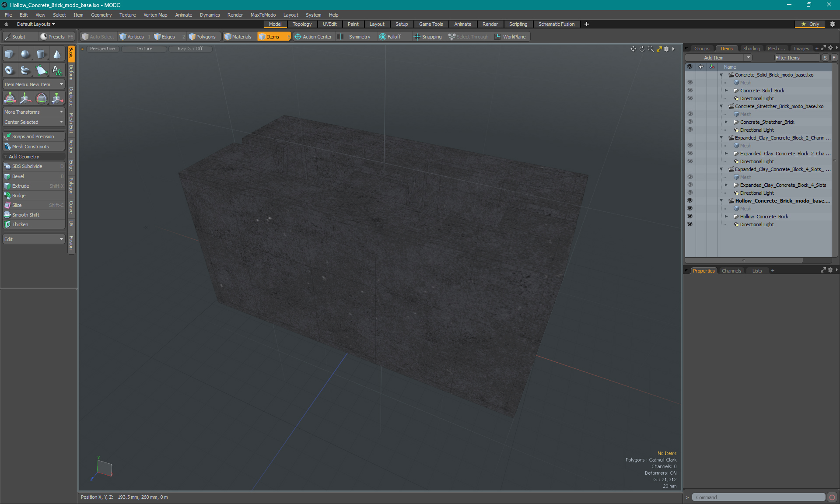Select the Bridge tool
The image size is (840, 504).
click(19, 195)
